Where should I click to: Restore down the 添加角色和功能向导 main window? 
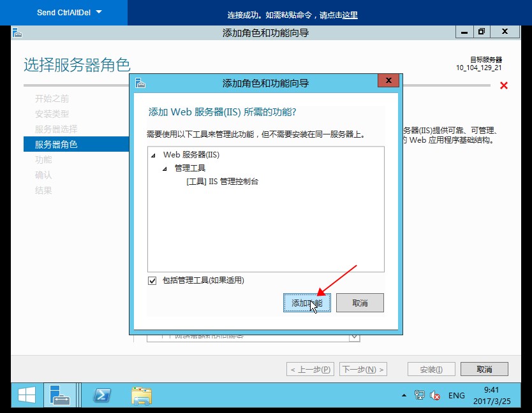point(482,32)
